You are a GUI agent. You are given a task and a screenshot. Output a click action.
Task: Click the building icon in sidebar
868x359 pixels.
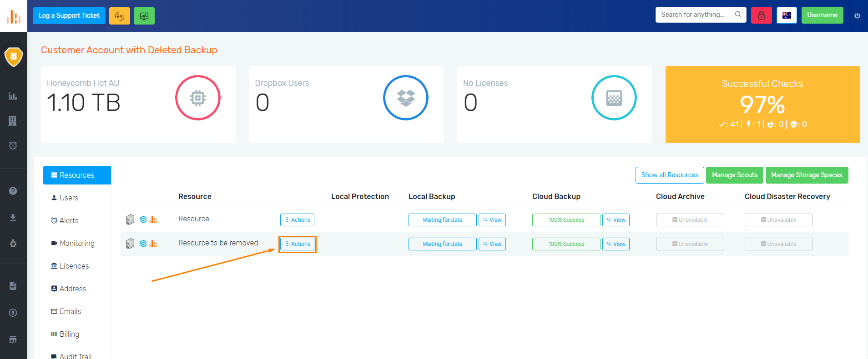(x=13, y=121)
